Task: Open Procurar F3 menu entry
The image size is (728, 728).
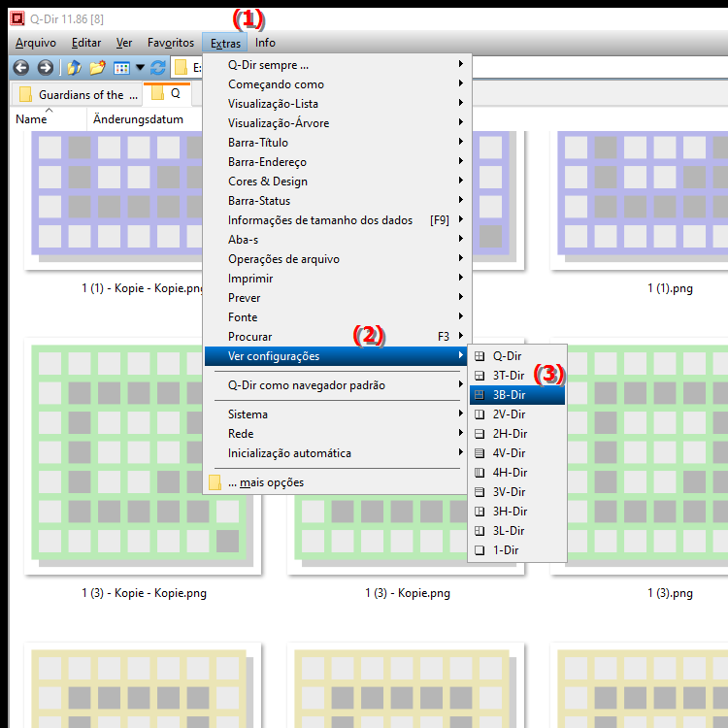Action: coord(337,337)
